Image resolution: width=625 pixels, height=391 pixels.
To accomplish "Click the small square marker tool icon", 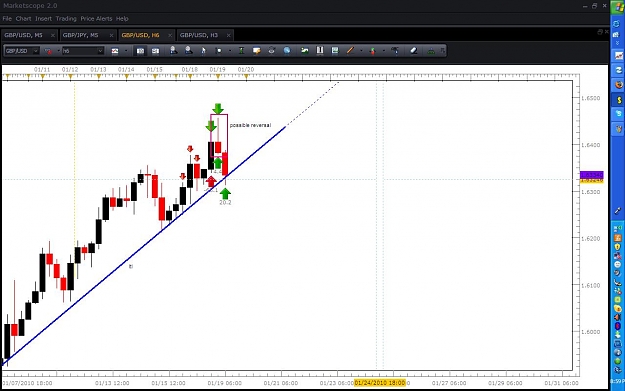I will click(218, 51).
